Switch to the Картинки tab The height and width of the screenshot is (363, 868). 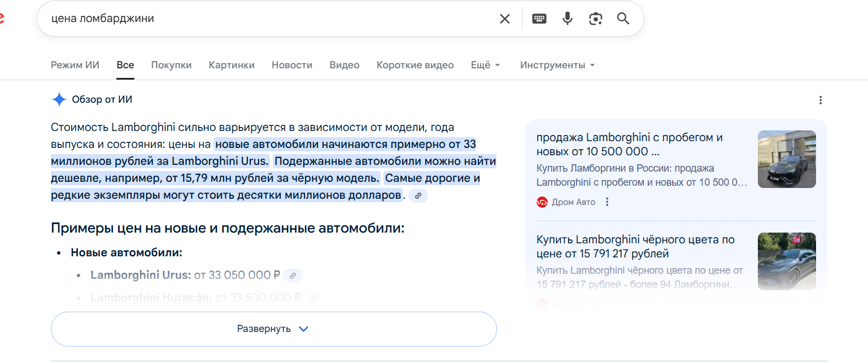(232, 65)
